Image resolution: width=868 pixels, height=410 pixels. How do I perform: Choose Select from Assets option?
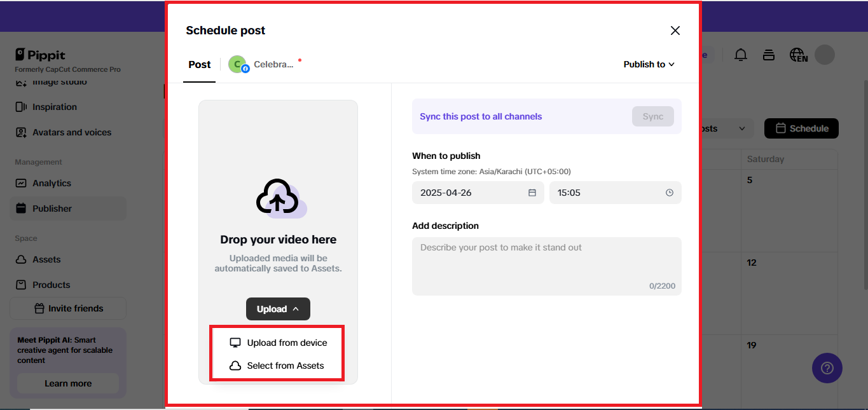click(277, 366)
